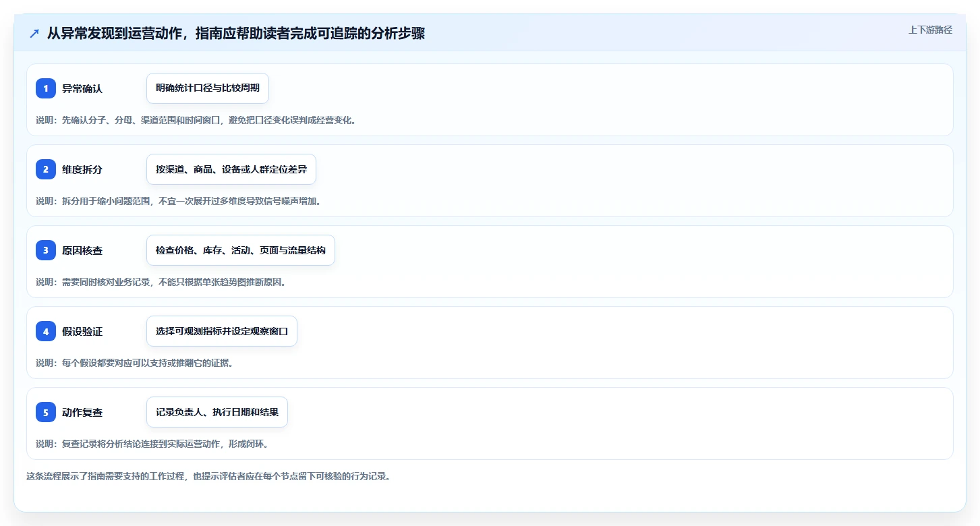Select step number 1 badge

46,88
